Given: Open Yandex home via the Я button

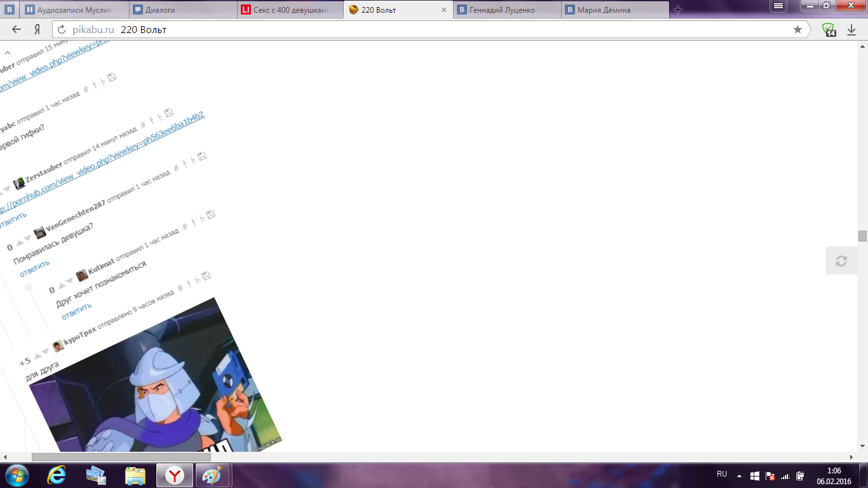Looking at the screenshot, I should [x=37, y=30].
